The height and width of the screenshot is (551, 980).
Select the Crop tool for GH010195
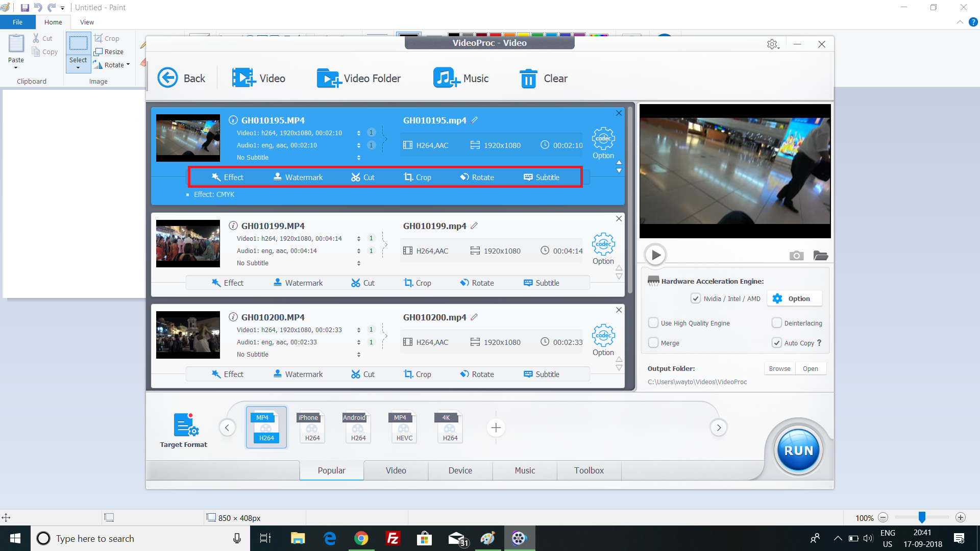[416, 176]
